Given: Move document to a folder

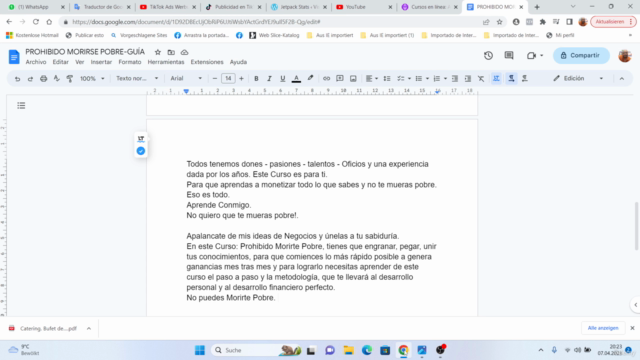Looking at the screenshot, I should pyautogui.click(x=171, y=52).
